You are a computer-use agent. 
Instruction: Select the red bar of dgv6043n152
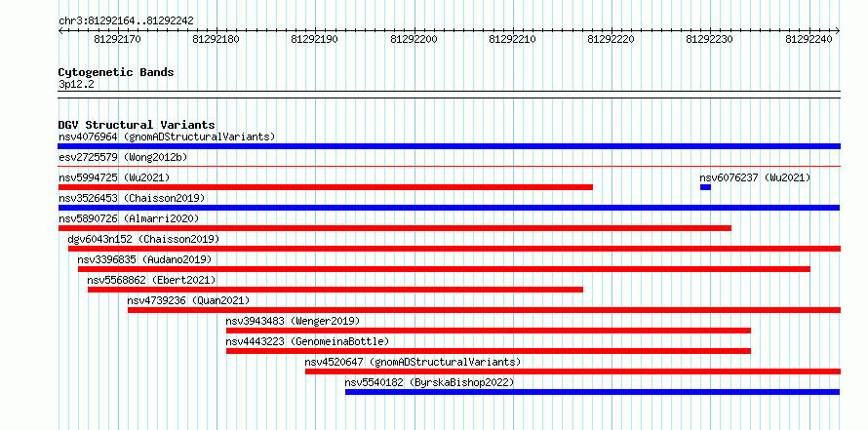[454, 249]
